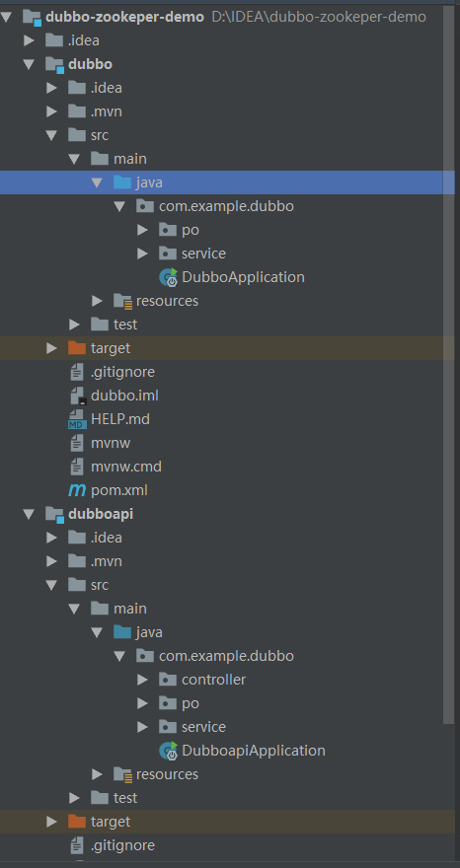Select the main folder label under dubbo's src
460x868 pixels.
(x=130, y=159)
